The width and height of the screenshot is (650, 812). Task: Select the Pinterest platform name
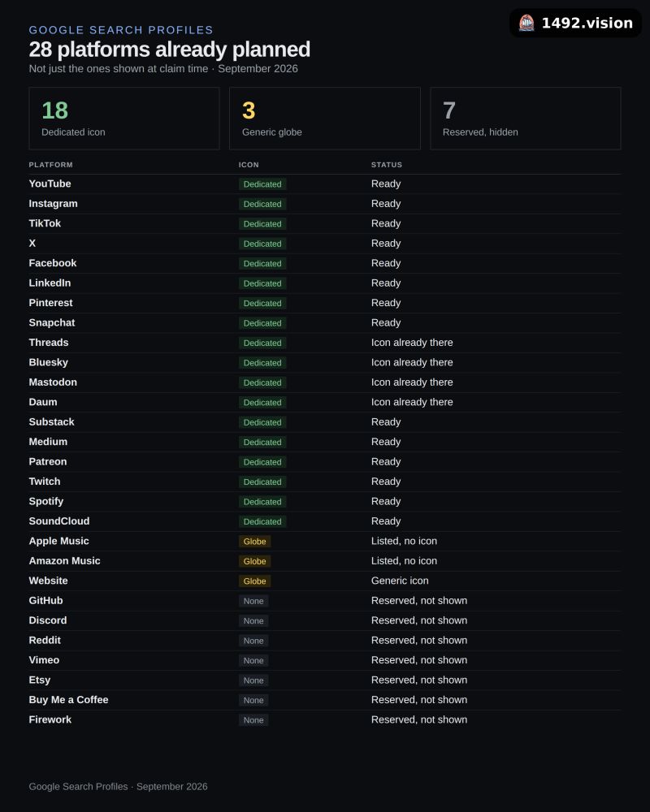pos(51,303)
